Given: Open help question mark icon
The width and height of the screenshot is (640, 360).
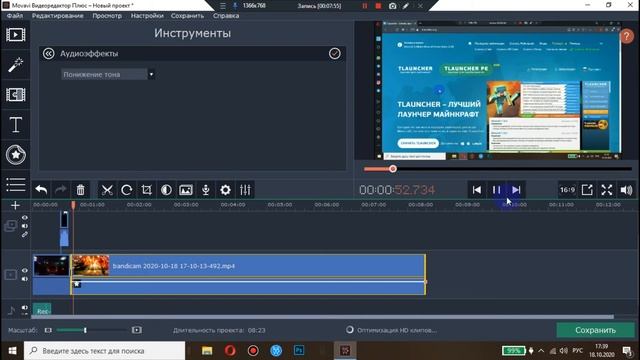Looking at the screenshot, I should tap(627, 36).
